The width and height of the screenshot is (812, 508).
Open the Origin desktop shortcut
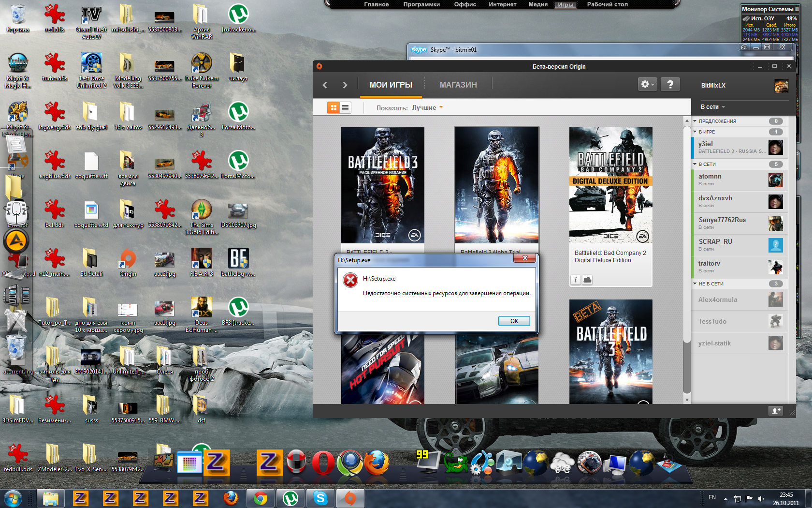pyautogui.click(x=128, y=263)
